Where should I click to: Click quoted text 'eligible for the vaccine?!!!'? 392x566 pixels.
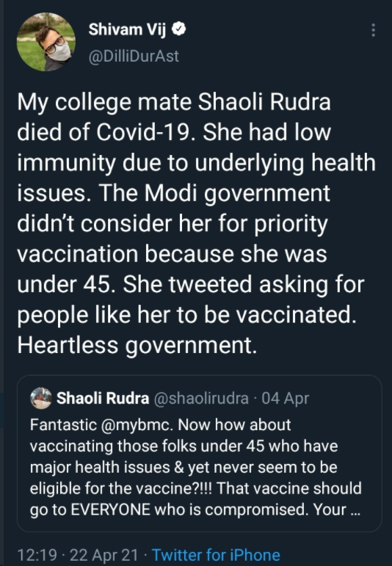[121, 489]
